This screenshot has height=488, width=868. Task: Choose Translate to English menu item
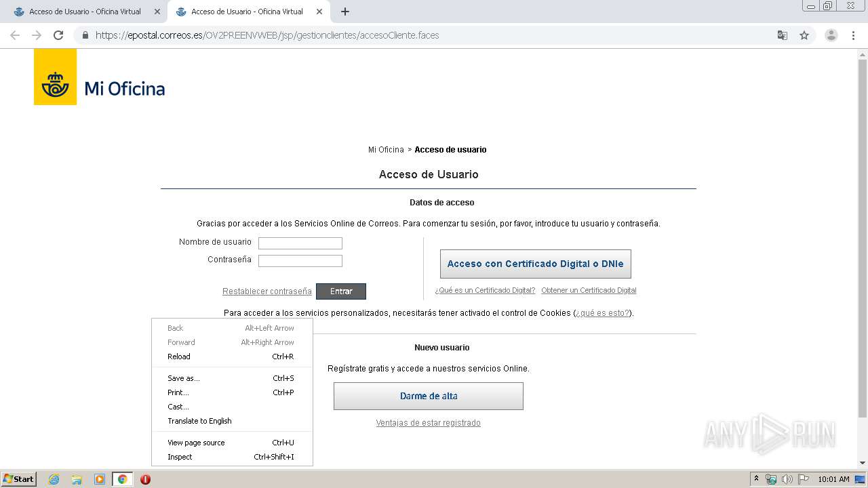coord(232,421)
